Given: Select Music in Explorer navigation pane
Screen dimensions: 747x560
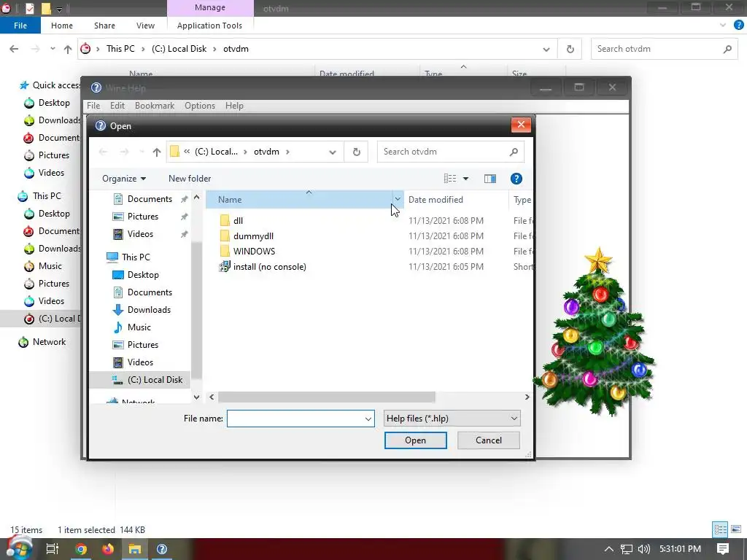Looking at the screenshot, I should [50, 265].
